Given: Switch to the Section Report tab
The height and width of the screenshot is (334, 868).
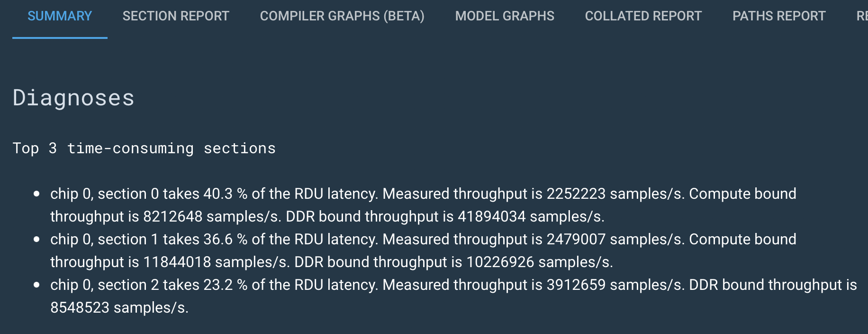Looking at the screenshot, I should [176, 16].
